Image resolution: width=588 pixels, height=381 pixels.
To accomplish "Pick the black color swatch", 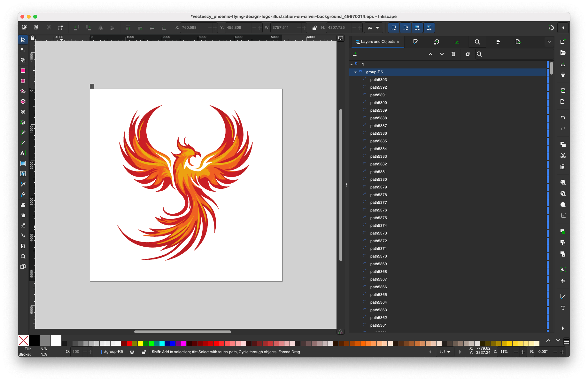I will [35, 341].
